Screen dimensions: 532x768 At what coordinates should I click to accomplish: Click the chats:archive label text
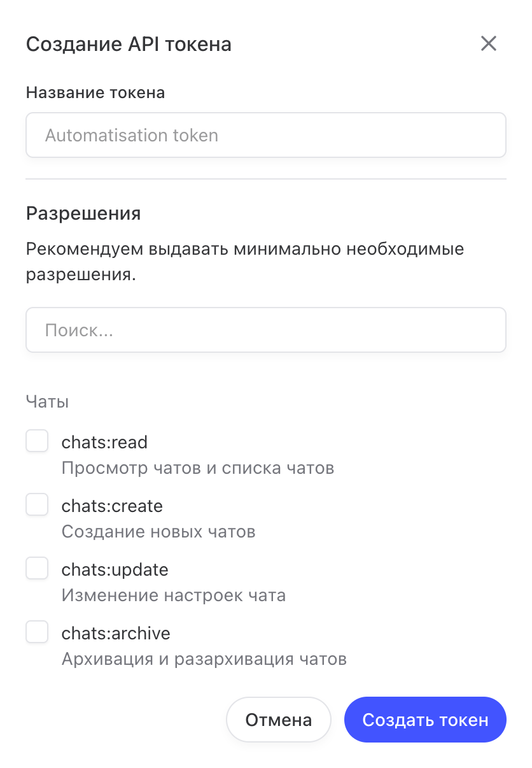coord(116,633)
